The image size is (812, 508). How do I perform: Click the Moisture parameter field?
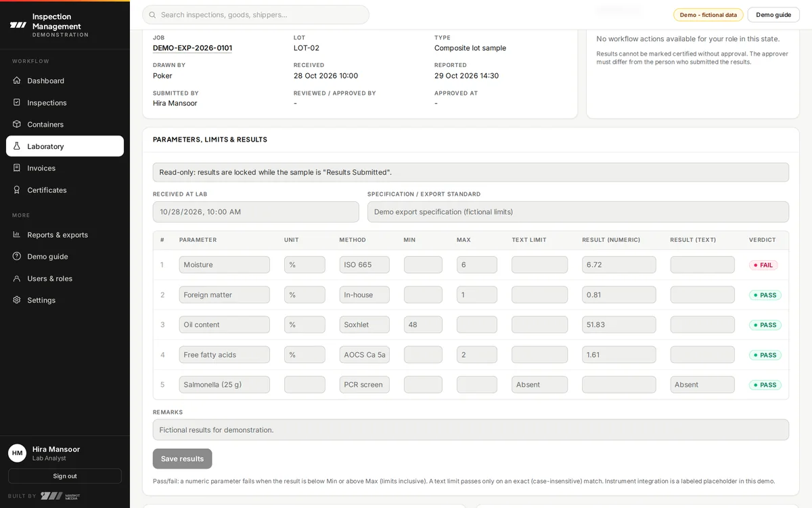tap(224, 265)
